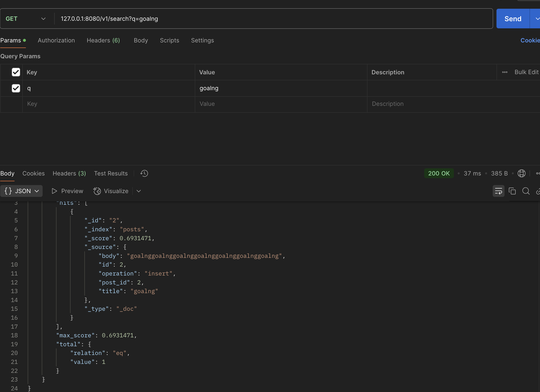Uncheck the q parameter checkbox
This screenshot has height=392, width=540.
[16, 88]
